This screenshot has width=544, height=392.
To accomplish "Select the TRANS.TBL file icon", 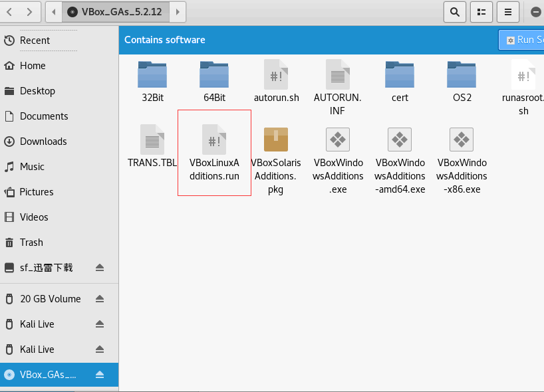I will coord(152,140).
